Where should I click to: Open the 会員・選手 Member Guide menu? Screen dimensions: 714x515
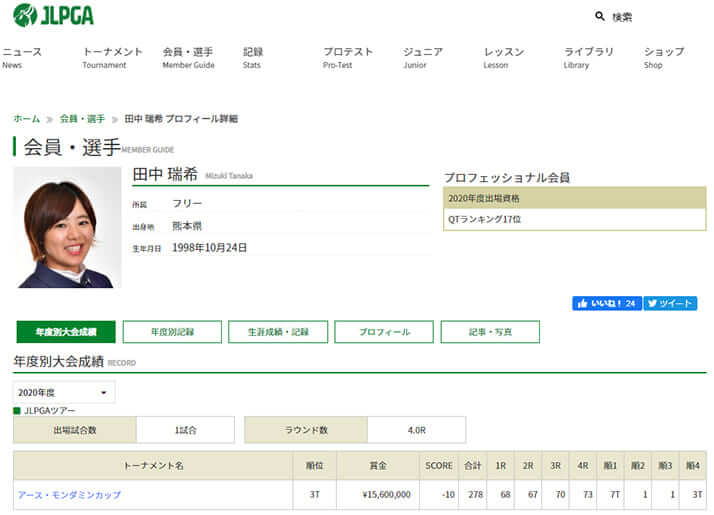[x=189, y=58]
